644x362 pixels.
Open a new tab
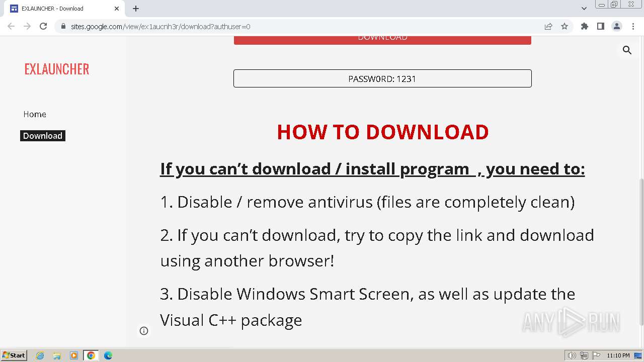[136, 9]
